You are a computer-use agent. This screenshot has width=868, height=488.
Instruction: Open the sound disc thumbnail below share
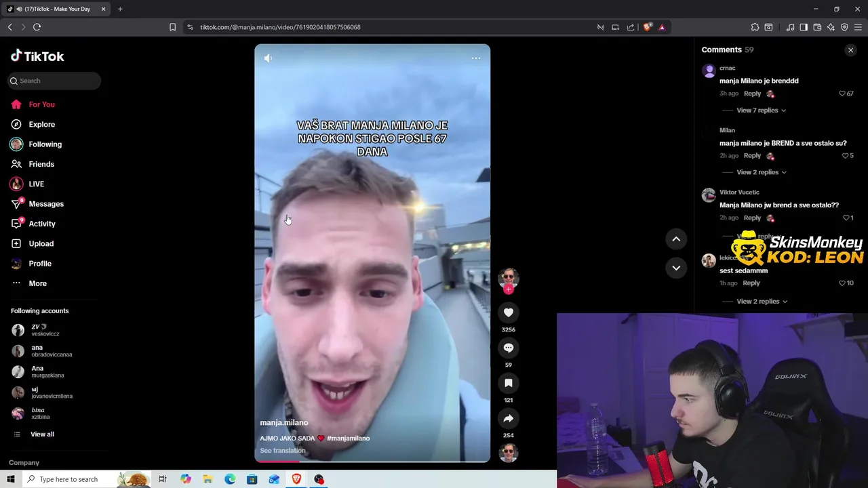509,452
